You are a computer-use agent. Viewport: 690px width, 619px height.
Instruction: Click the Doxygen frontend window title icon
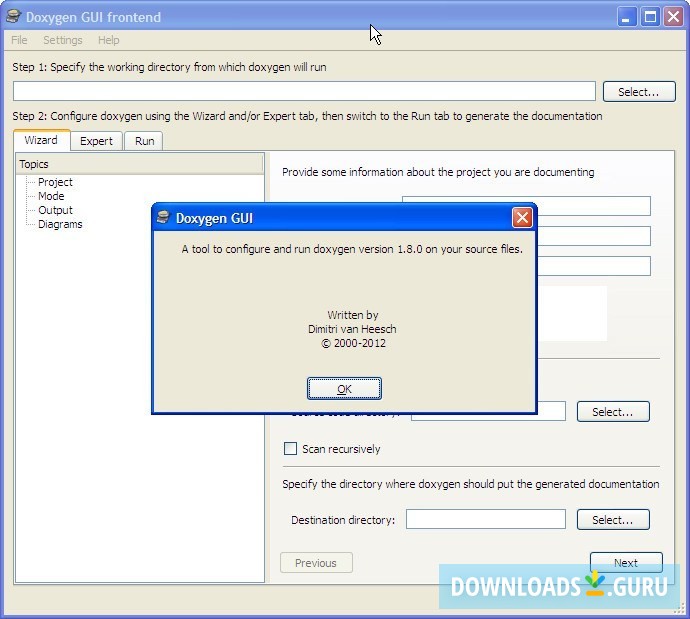13,16
